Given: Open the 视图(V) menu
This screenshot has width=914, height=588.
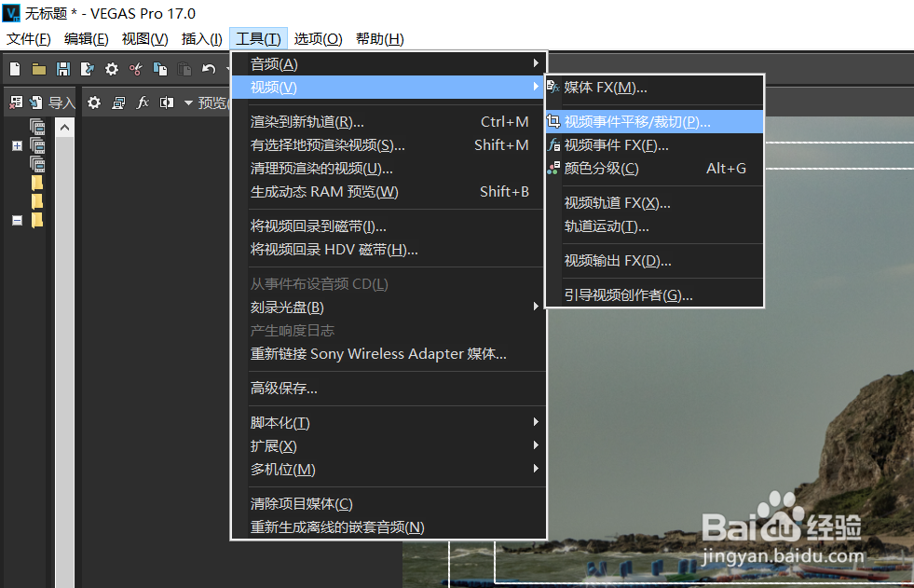Looking at the screenshot, I should click(x=144, y=39).
